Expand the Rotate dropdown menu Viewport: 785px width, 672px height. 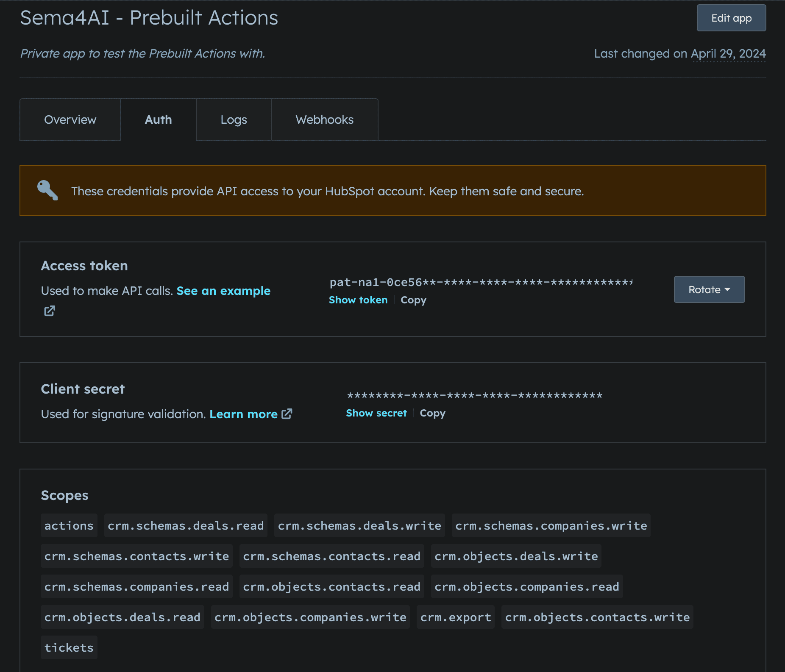[709, 289]
